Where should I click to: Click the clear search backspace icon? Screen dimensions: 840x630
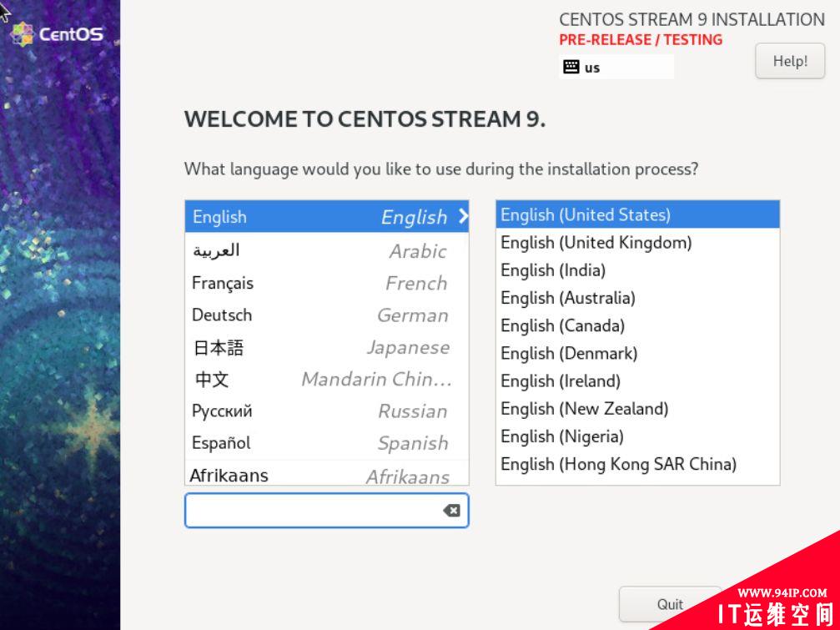pyautogui.click(x=451, y=511)
